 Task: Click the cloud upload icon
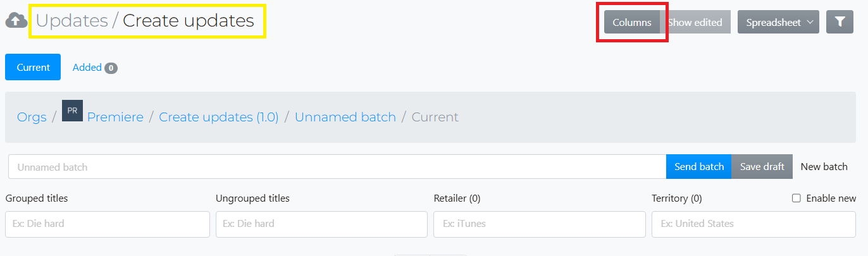[16, 21]
